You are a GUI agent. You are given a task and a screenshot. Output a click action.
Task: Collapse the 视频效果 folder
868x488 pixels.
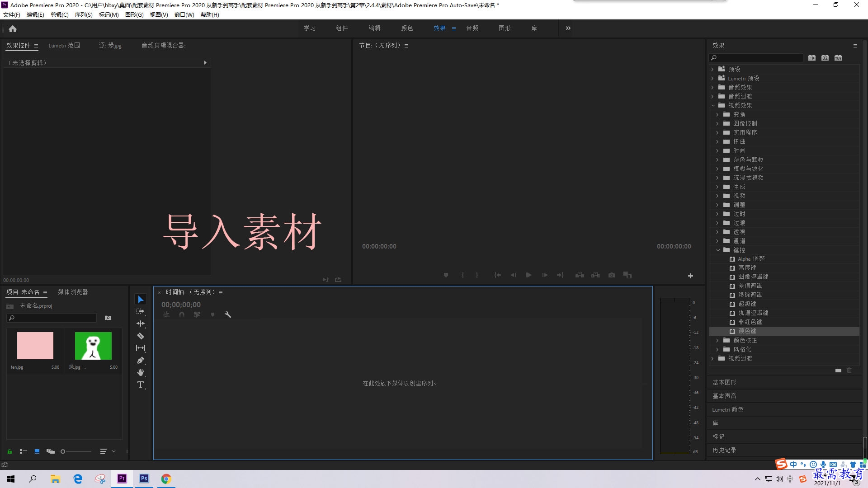pyautogui.click(x=713, y=105)
